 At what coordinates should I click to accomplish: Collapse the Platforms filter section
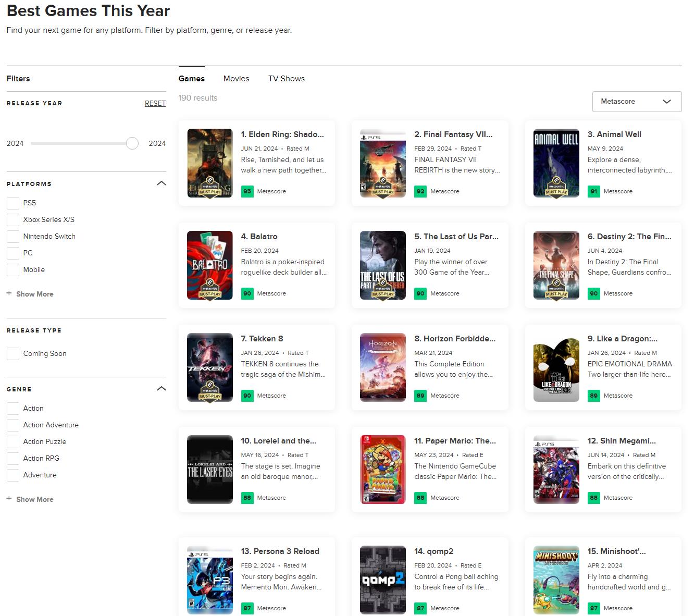pos(162,183)
